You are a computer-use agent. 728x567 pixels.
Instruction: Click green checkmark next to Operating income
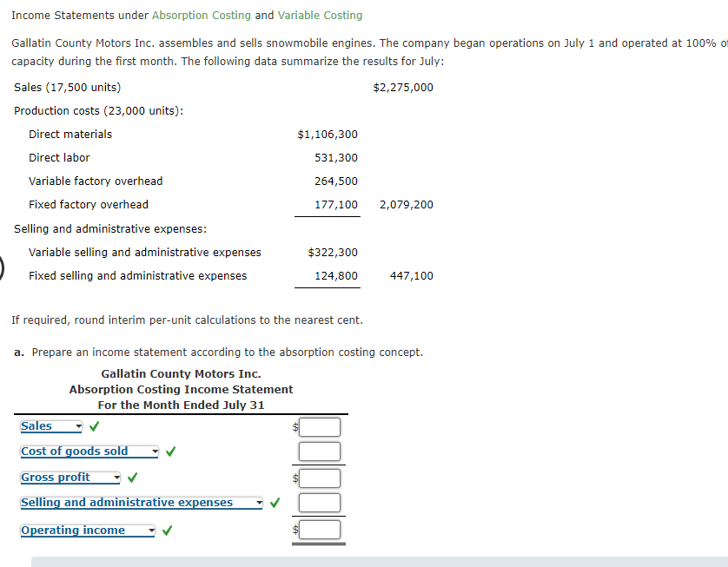pyautogui.click(x=167, y=530)
